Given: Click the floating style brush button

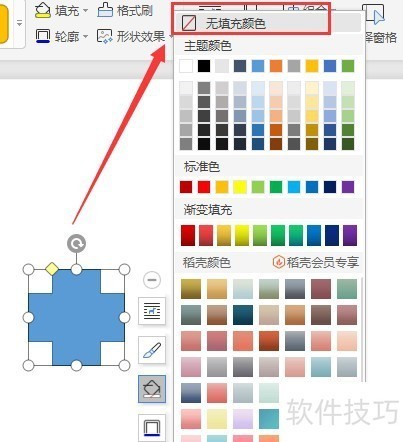Looking at the screenshot, I should (152, 350).
